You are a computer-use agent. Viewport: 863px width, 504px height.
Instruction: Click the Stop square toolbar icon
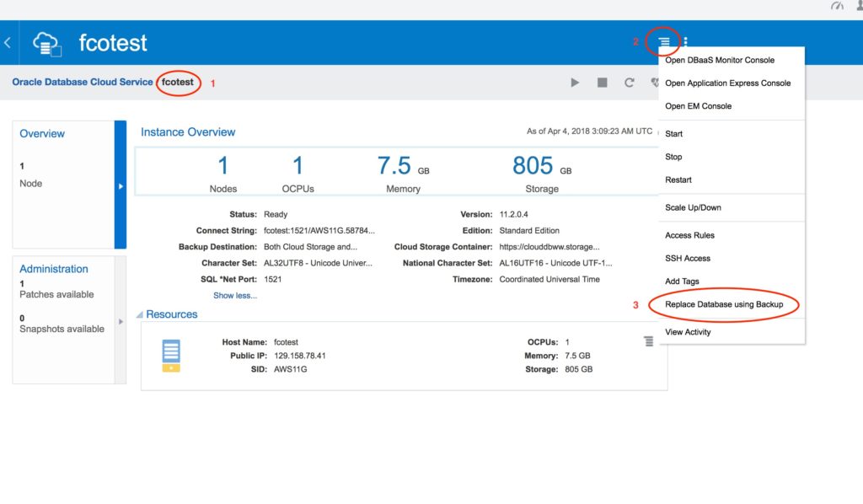coord(602,83)
